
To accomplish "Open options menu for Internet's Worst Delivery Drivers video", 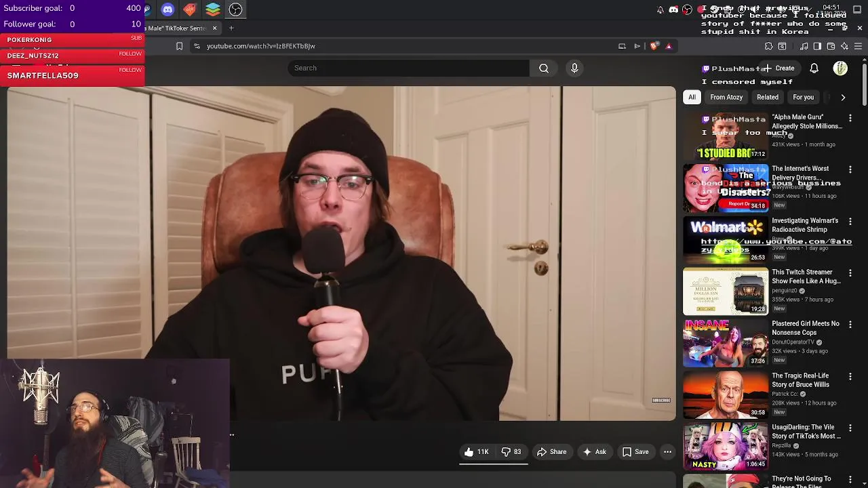I will [x=850, y=169].
